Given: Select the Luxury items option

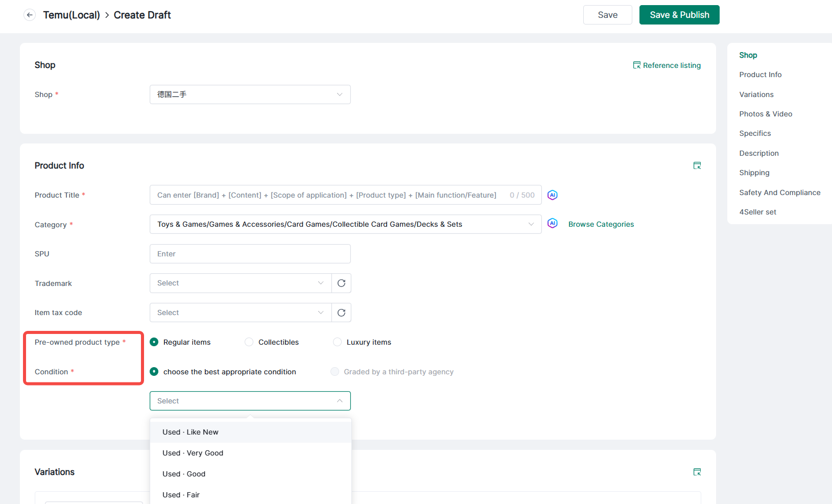Looking at the screenshot, I should click(x=337, y=342).
